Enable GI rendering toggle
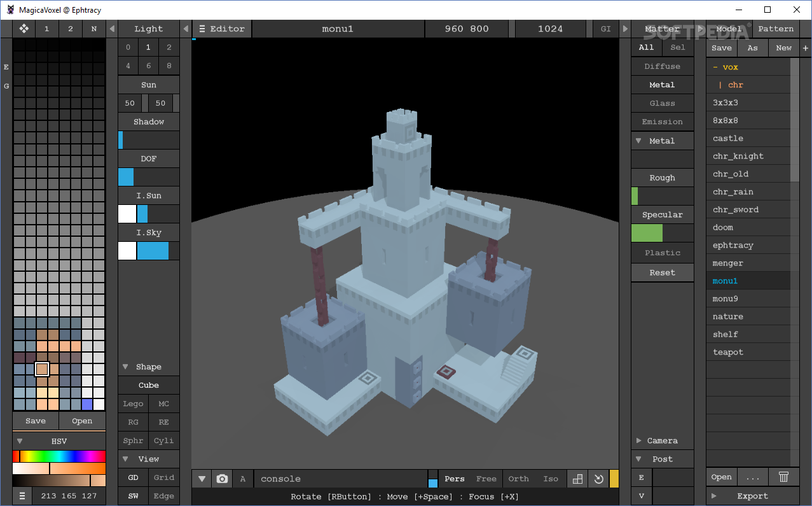 [606, 29]
